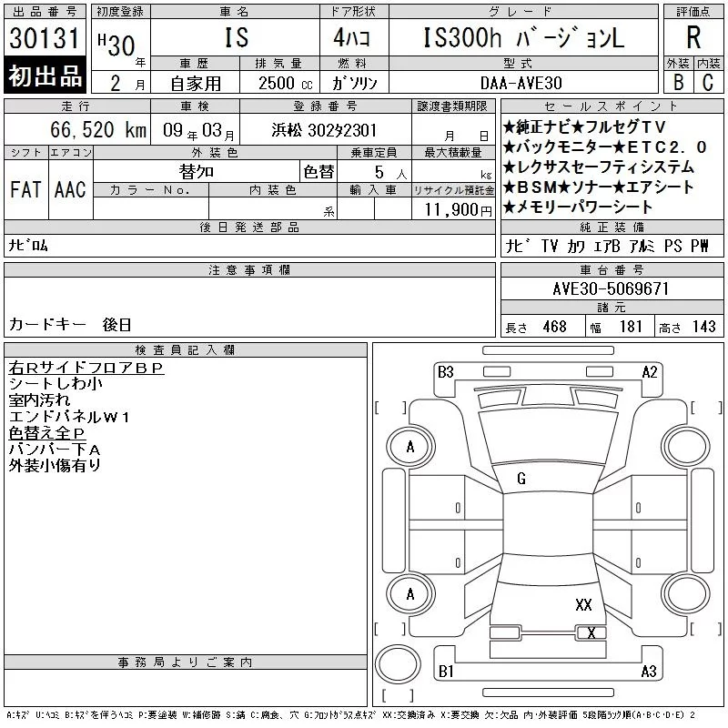Click the "XX" replaced-panel mark on diagram
Image resolution: width=728 pixels, height=728 pixels.
pyautogui.click(x=583, y=604)
